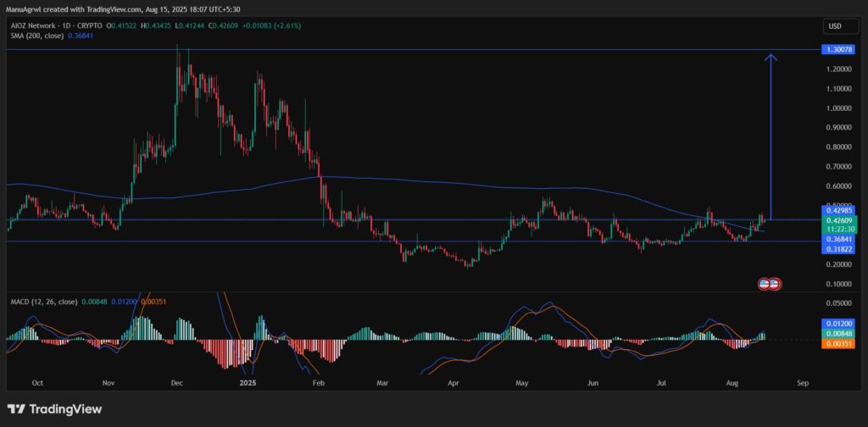
Task: Click the 1.30078 price label on the axis
Action: (839, 49)
